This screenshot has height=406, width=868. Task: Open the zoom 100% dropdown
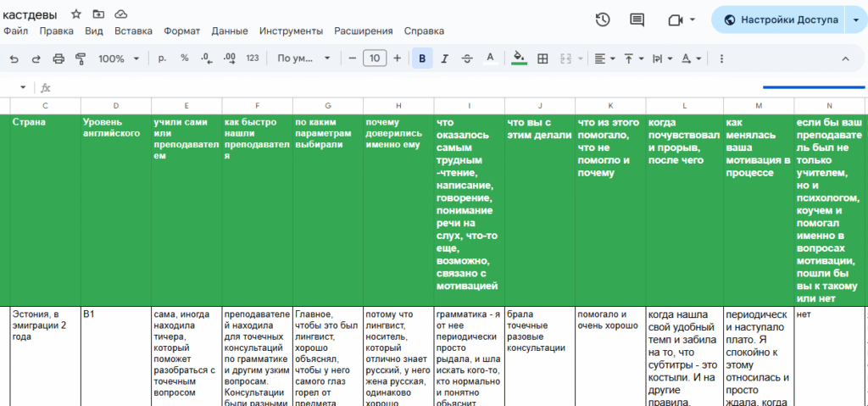coord(118,58)
